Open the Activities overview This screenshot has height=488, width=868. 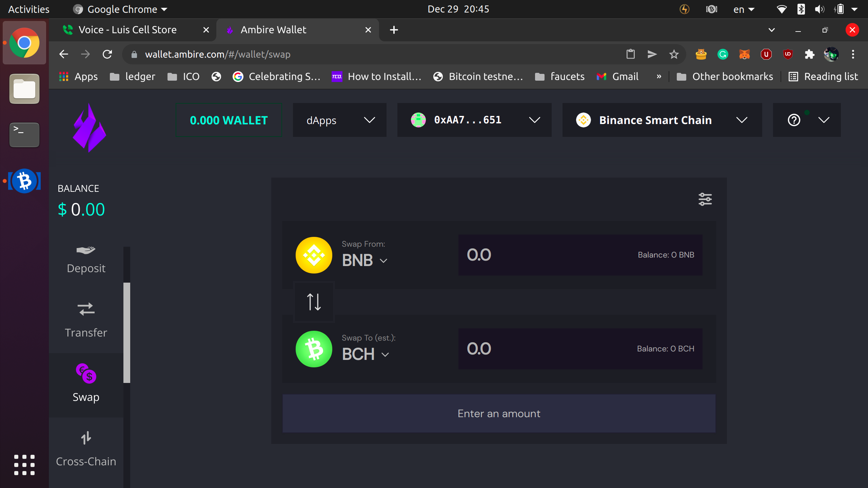pos(29,9)
